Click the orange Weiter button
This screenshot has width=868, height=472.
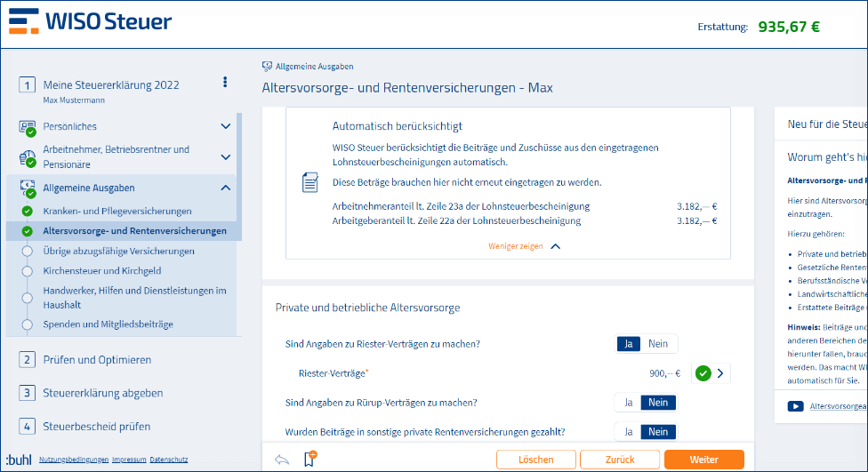pos(703,460)
